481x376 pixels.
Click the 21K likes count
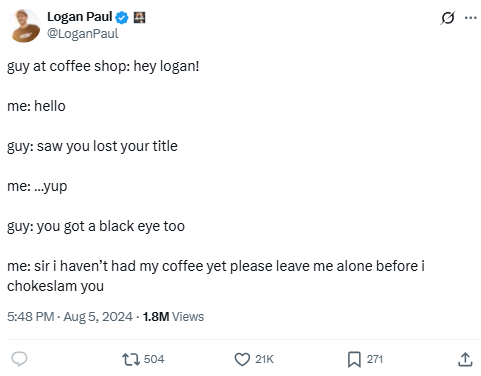(264, 359)
